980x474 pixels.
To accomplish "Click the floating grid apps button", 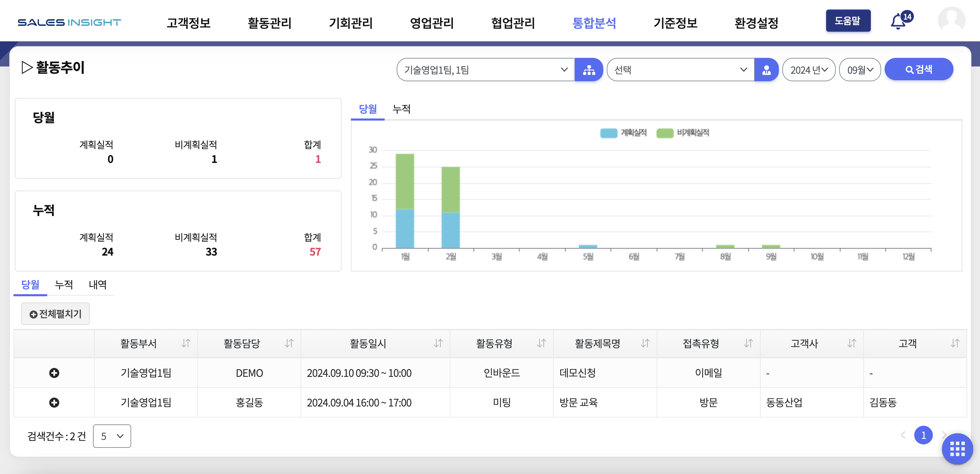I will pyautogui.click(x=957, y=449).
